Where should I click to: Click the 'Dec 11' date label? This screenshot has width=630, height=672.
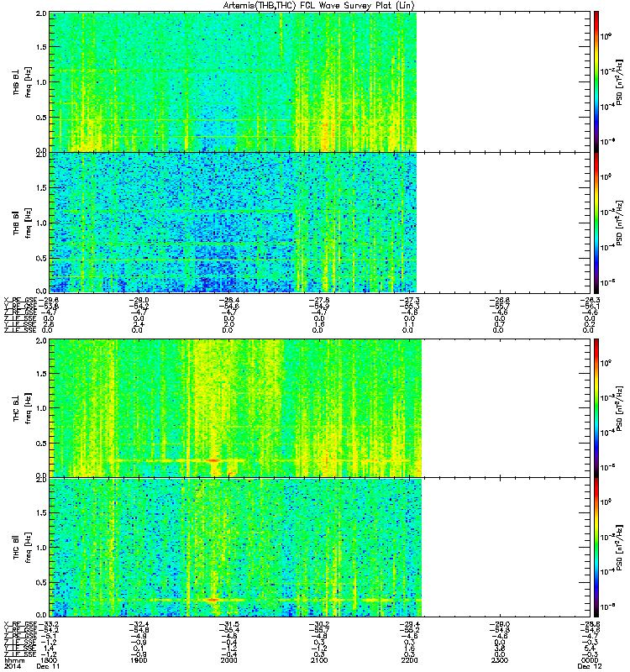[48, 666]
